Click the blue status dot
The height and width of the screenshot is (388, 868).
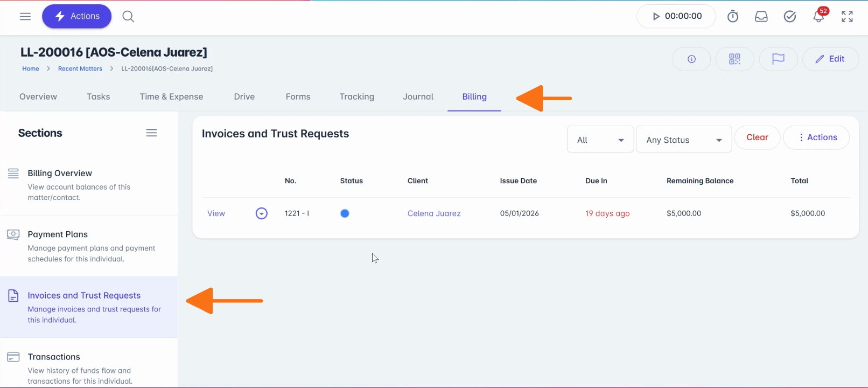tap(345, 214)
